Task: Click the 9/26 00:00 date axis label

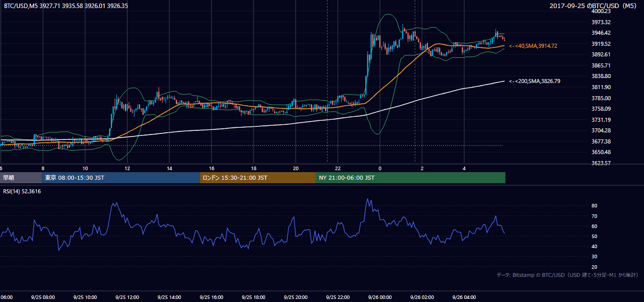Action: [379, 297]
